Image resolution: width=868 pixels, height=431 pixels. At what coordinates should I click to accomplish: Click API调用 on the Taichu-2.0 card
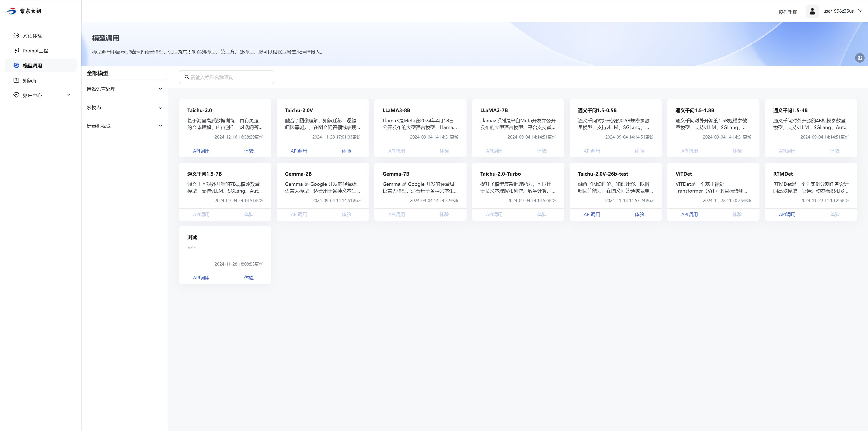pos(201,151)
